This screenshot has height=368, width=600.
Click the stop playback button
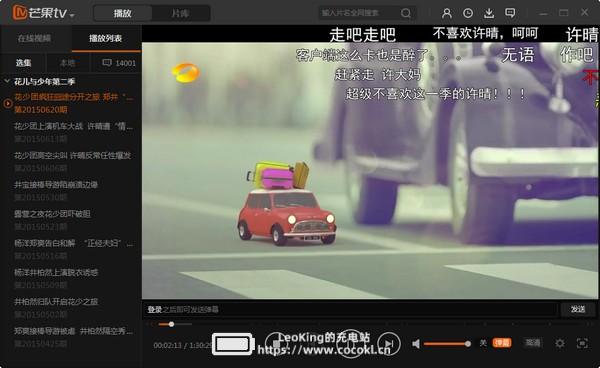point(276,344)
